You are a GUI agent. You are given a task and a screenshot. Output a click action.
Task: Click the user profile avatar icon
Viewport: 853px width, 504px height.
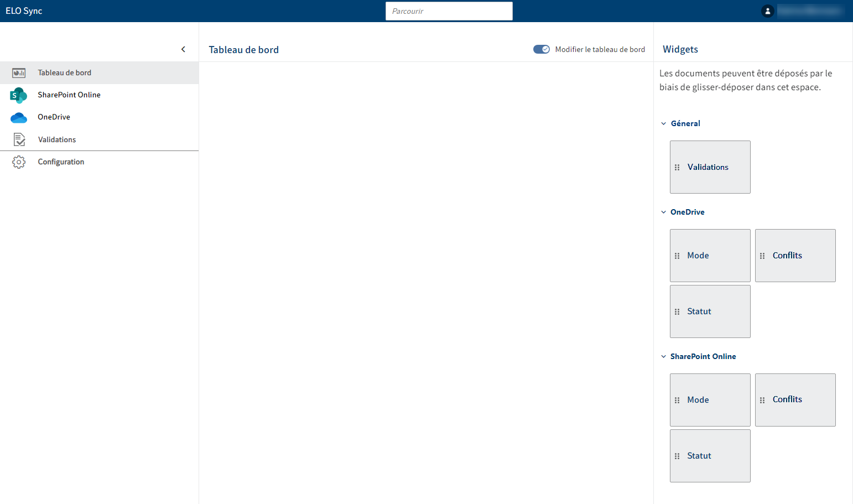click(x=767, y=11)
